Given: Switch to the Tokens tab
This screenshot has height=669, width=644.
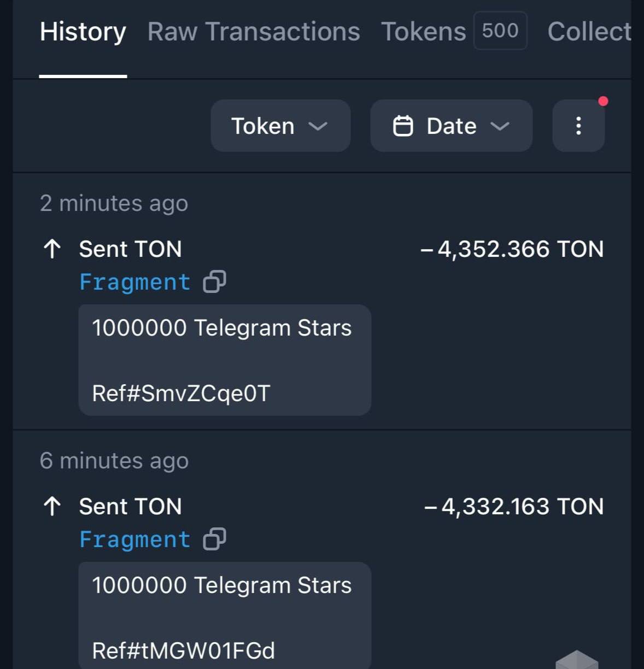Looking at the screenshot, I should pos(423,32).
